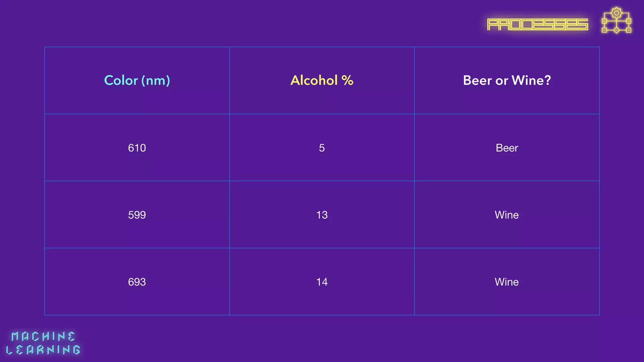Click the word LEARNING in the logo
Viewport: 644px width, 362px height.
(x=43, y=350)
